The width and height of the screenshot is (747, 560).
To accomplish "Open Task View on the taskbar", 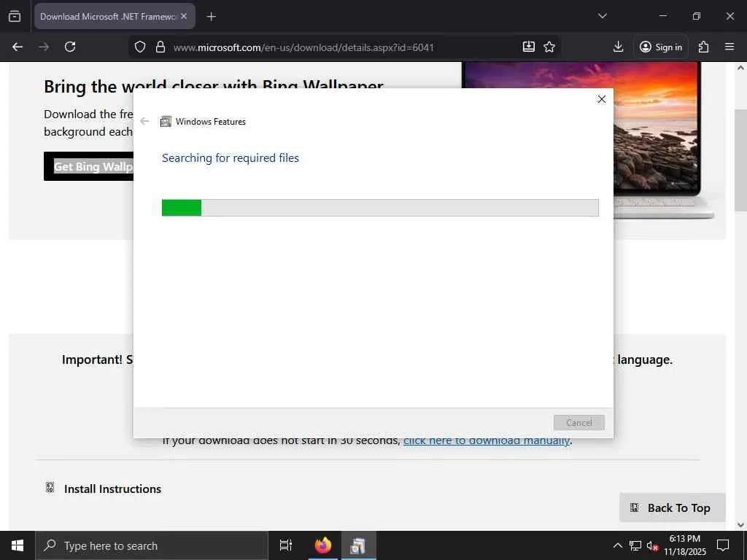I will [x=285, y=545].
